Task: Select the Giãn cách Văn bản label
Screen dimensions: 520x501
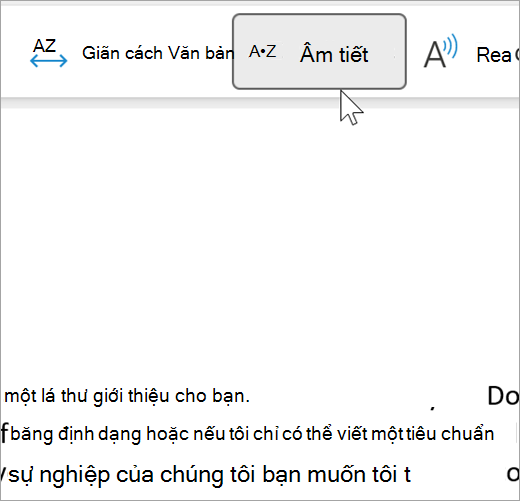Action: pyautogui.click(x=158, y=53)
